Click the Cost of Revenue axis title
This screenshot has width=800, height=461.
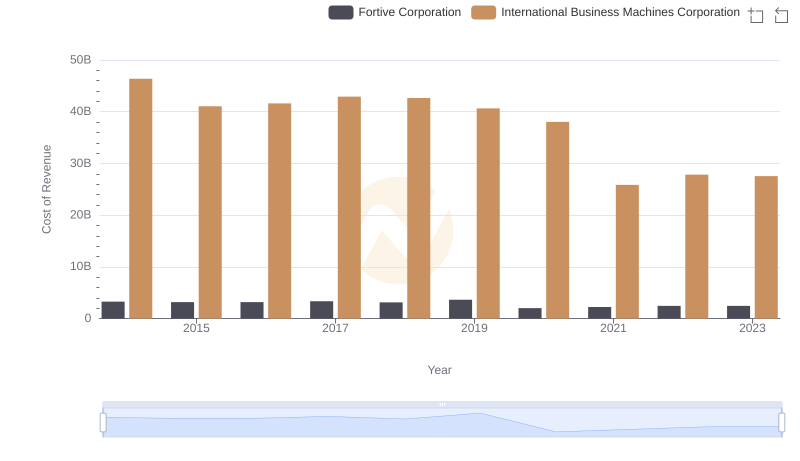click(46, 189)
